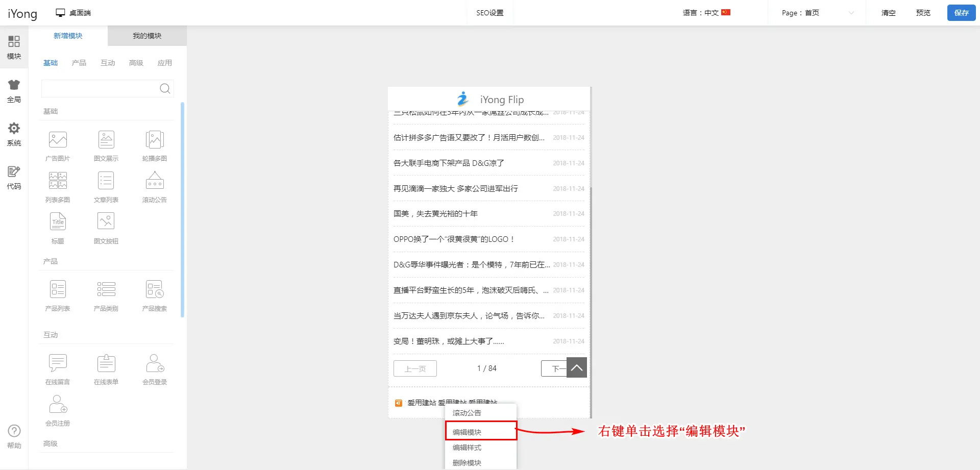
Task: Switch to the 我的模块 tab
Action: [147, 36]
